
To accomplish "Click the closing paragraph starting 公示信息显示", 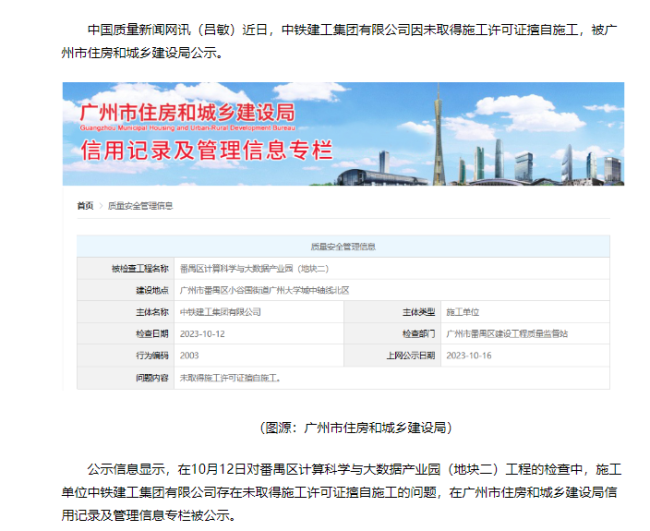I will [x=342, y=491].
